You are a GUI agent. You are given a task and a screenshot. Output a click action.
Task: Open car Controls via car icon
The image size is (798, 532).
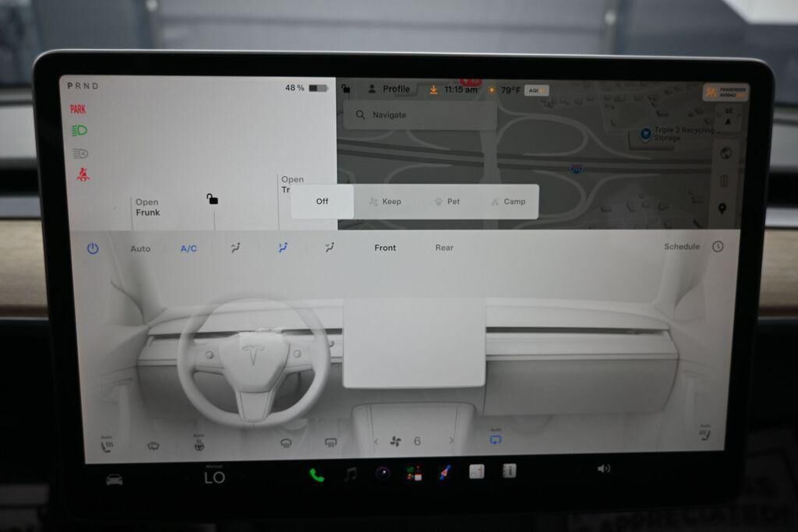click(x=115, y=480)
